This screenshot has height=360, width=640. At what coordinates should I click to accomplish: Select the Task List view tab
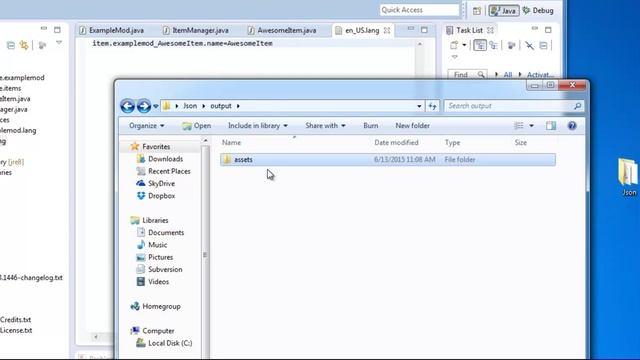click(469, 31)
